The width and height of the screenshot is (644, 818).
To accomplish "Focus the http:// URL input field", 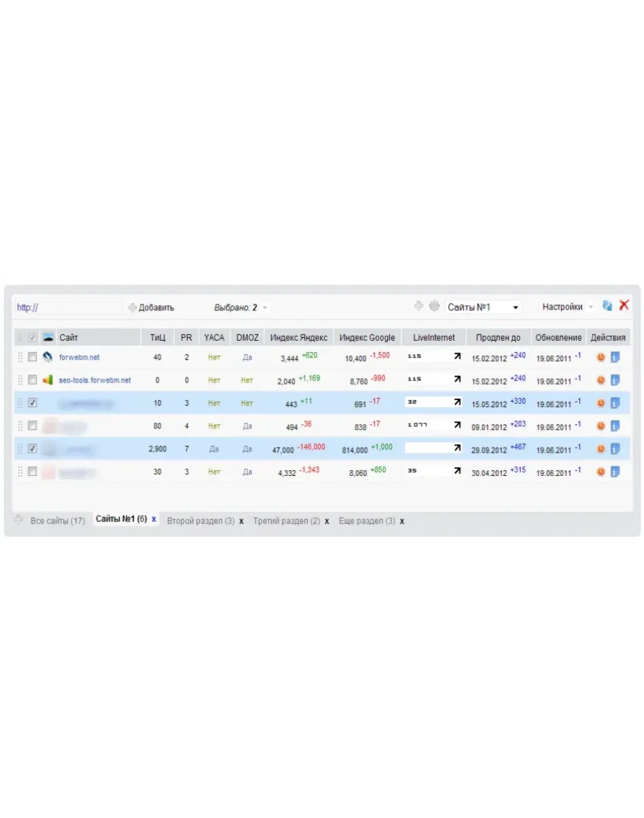I will click(68, 308).
